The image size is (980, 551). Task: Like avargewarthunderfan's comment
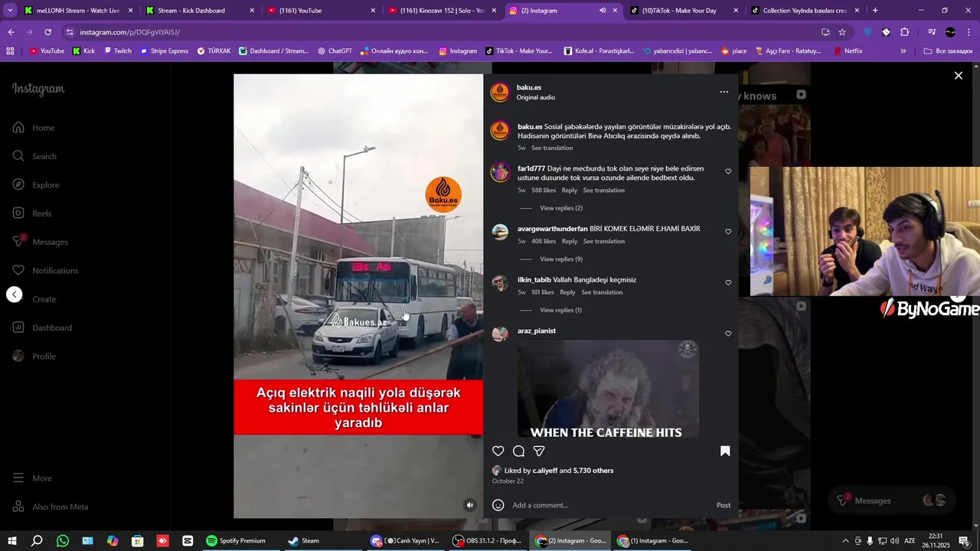click(728, 232)
